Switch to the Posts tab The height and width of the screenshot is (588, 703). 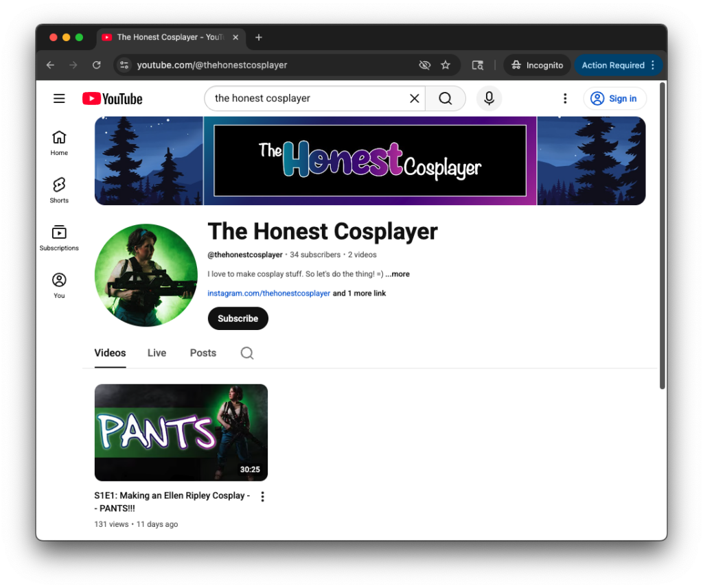coord(203,353)
